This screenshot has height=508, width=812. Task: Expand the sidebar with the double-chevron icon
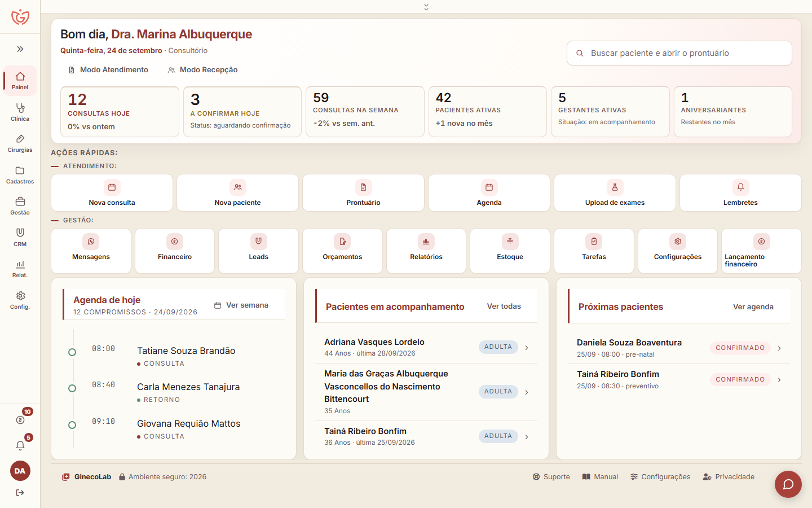[x=20, y=49]
